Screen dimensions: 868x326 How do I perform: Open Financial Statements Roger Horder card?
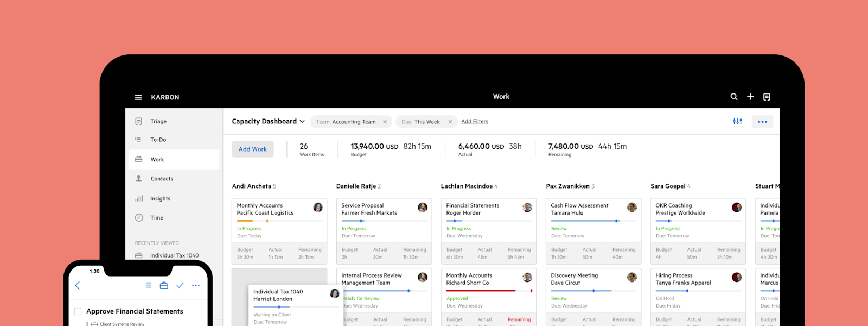(489, 230)
